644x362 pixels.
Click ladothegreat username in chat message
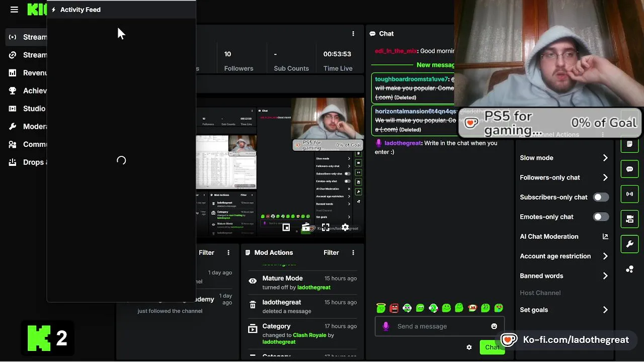[x=403, y=143]
